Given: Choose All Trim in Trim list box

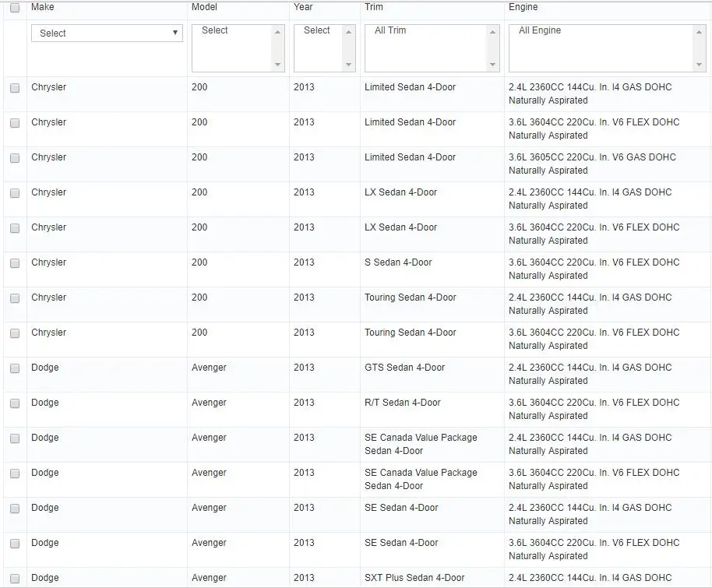Looking at the screenshot, I should [390, 30].
